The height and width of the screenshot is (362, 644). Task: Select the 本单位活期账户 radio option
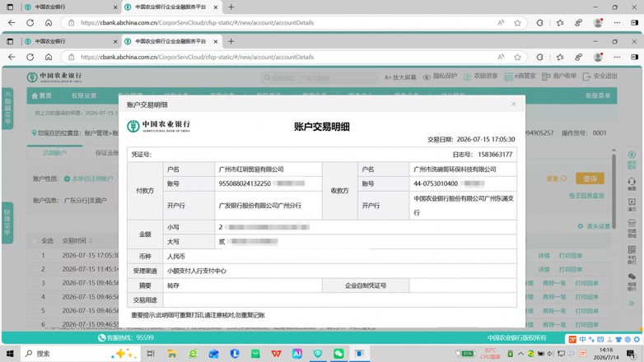(x=67, y=179)
